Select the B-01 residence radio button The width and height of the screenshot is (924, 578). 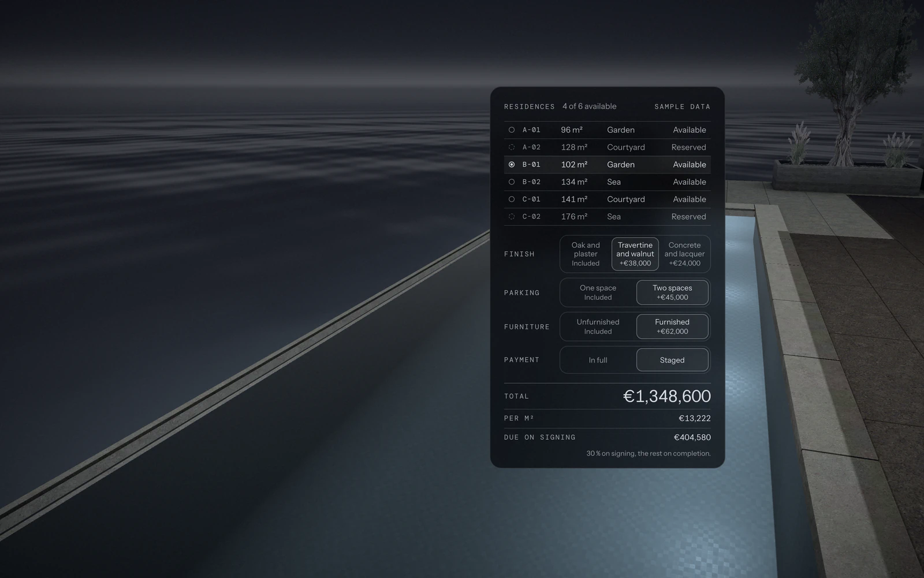tap(512, 165)
